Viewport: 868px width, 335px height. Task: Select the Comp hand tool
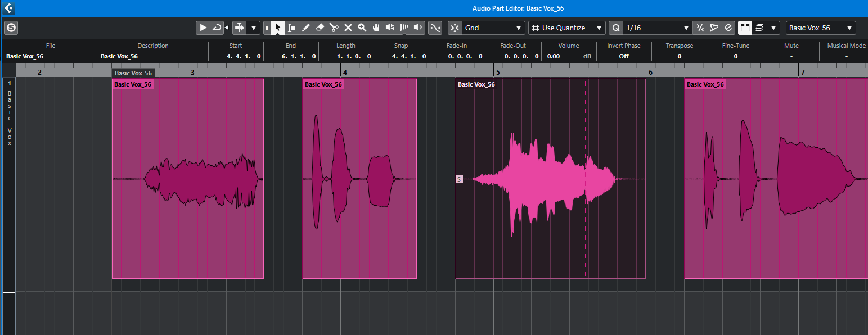pyautogui.click(x=376, y=28)
